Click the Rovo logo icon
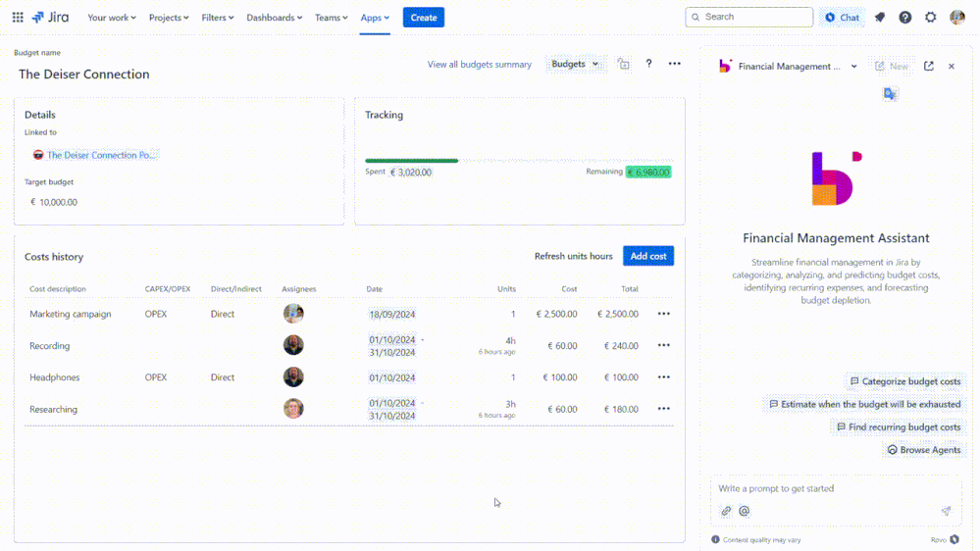The image size is (980, 551). [954, 540]
